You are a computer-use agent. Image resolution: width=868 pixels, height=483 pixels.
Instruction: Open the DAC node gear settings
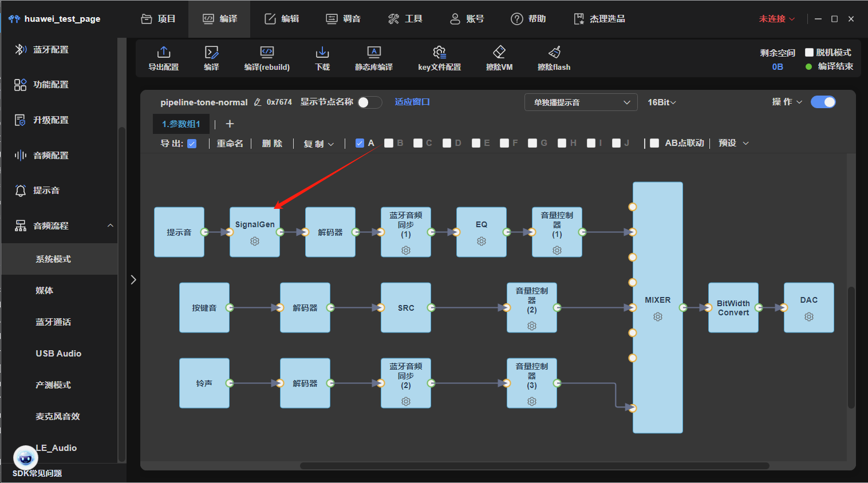809,316
